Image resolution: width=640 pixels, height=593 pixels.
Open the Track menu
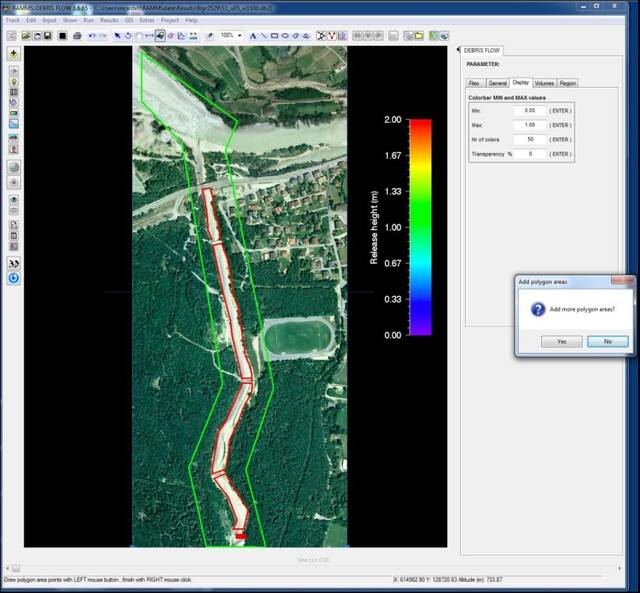13,20
